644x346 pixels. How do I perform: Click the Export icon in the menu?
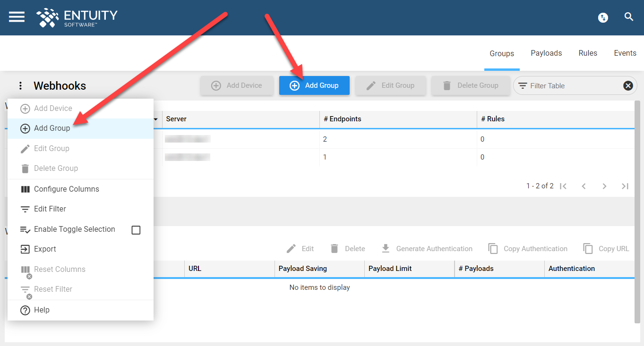(25, 249)
